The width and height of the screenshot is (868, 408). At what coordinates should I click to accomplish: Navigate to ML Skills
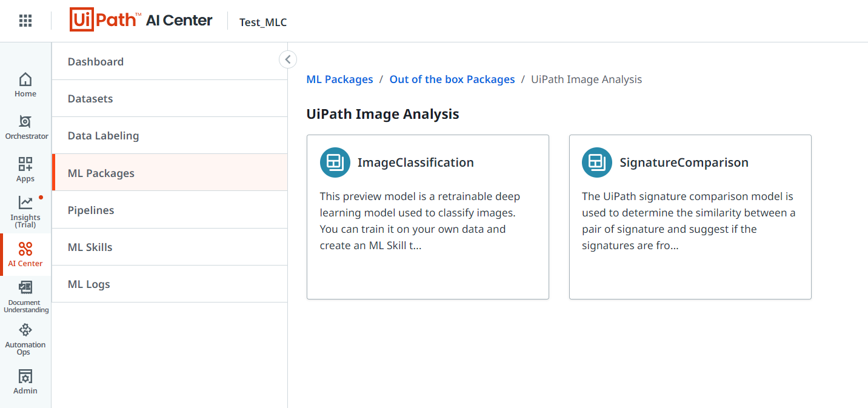[x=90, y=247]
